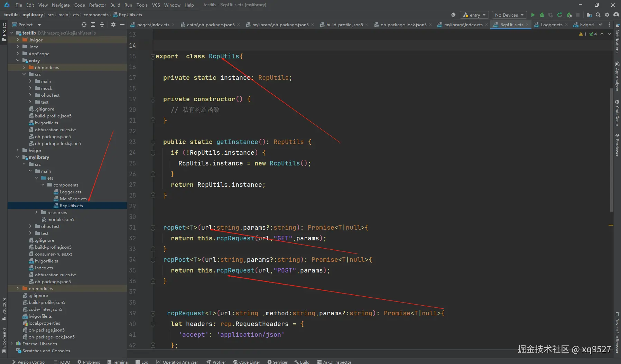Image resolution: width=621 pixels, height=364 pixels.
Task: Open the File menu
Action: click(19, 5)
